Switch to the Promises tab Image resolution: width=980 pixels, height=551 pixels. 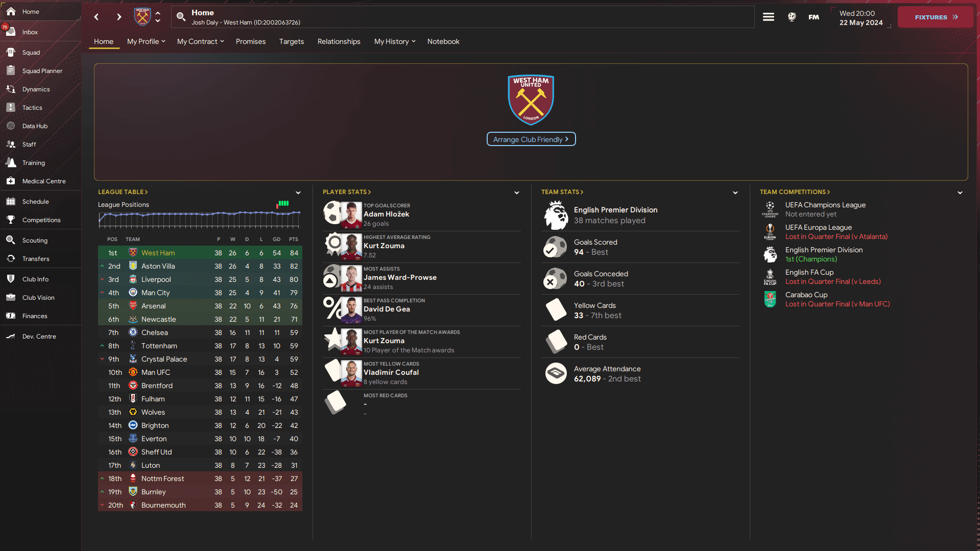251,41
